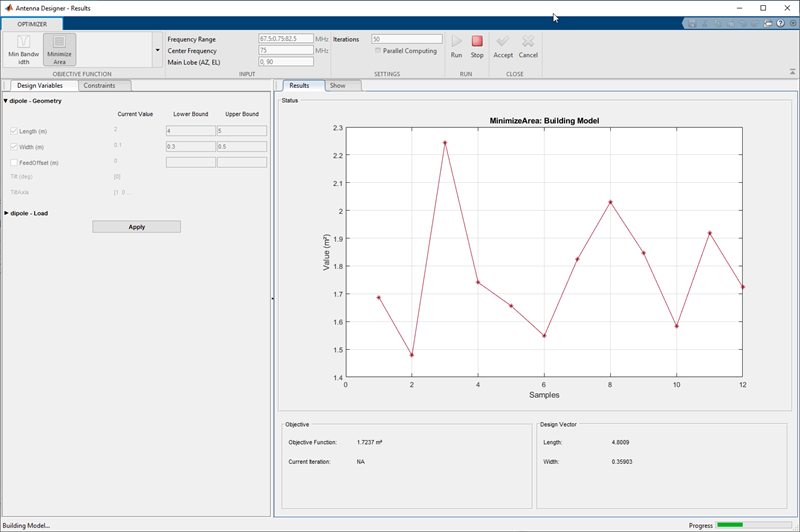The image size is (800, 532).
Task: Click the Frequency Range input field
Action: [x=286, y=39]
